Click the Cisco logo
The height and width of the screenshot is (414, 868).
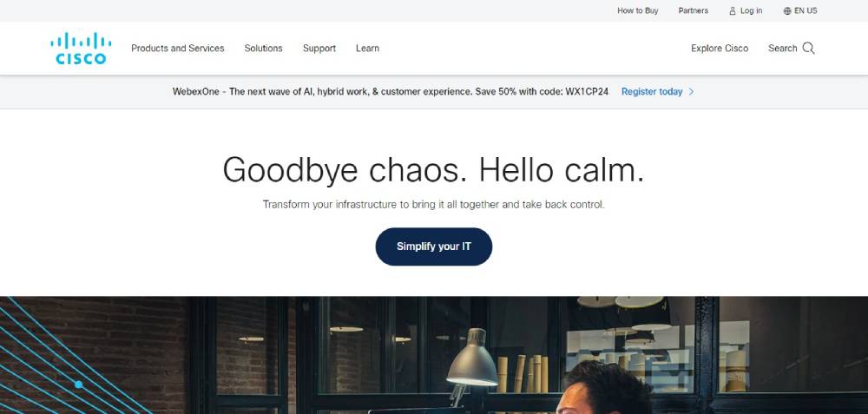(81, 49)
